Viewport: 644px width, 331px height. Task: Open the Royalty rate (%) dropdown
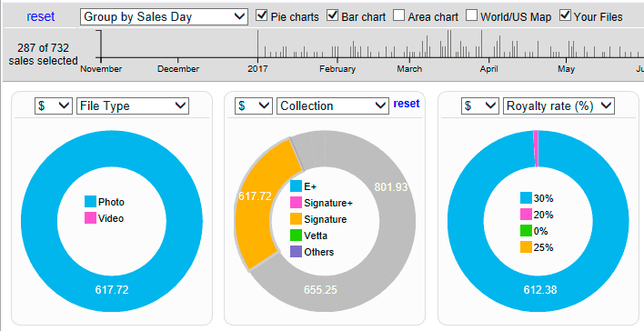pos(558,106)
